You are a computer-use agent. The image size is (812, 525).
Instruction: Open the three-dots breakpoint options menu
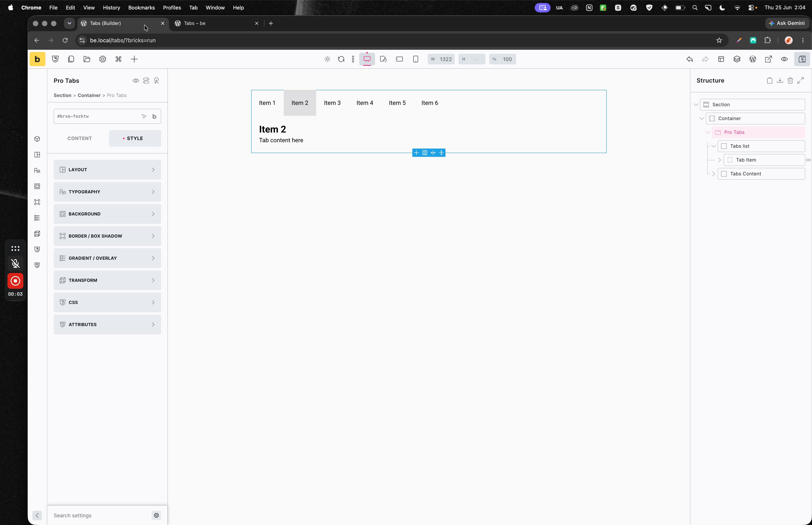pyautogui.click(x=353, y=59)
